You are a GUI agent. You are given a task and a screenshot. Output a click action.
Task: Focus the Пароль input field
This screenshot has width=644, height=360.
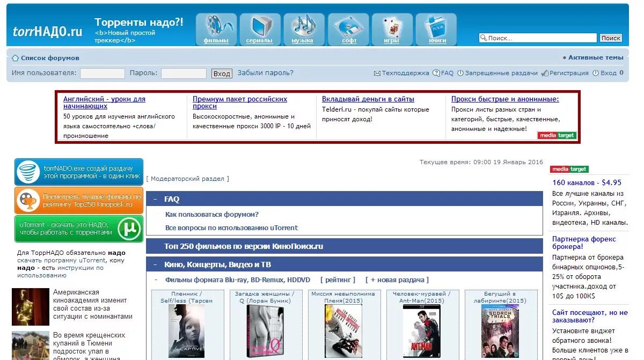point(184,74)
